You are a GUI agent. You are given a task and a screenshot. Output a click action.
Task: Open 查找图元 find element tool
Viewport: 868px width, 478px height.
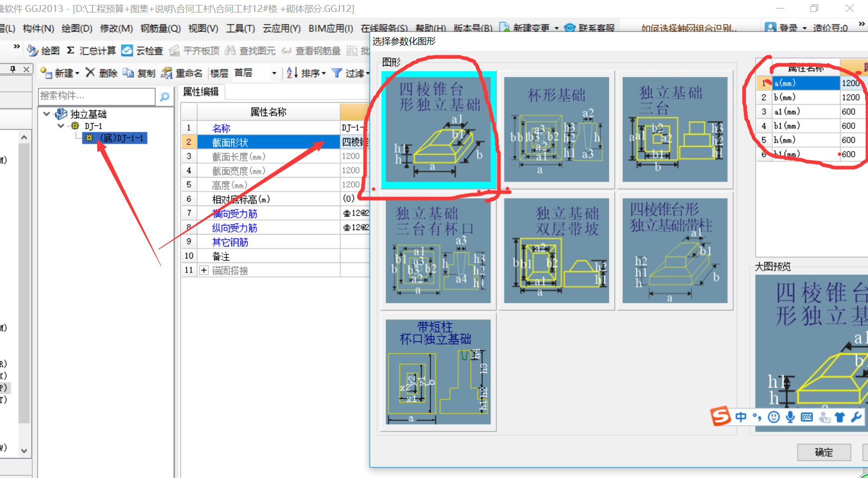250,50
